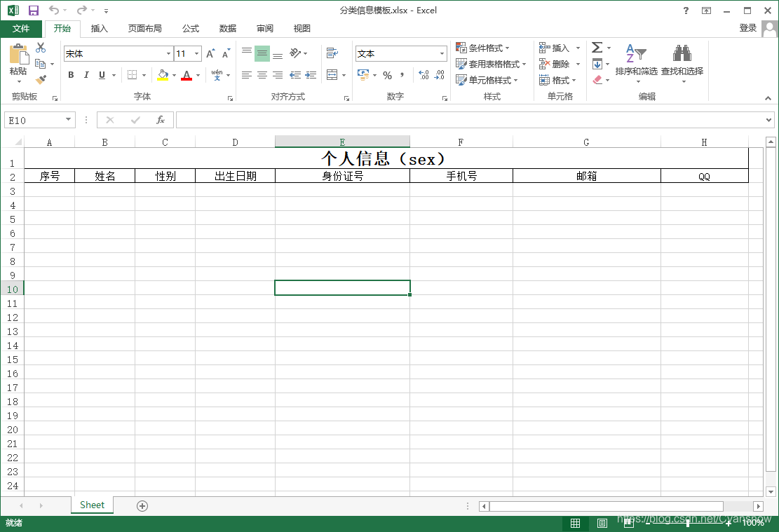Add a new sheet with plus button
The image size is (779, 532).
point(142,505)
